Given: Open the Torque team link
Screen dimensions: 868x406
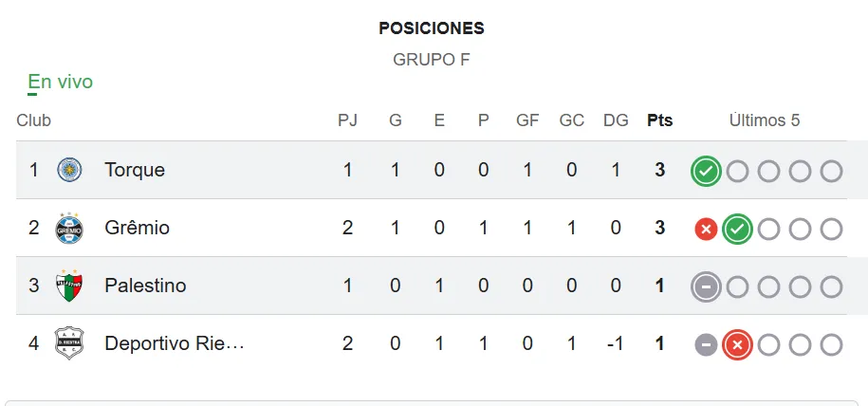Looking at the screenshot, I should pyautogui.click(x=135, y=171).
